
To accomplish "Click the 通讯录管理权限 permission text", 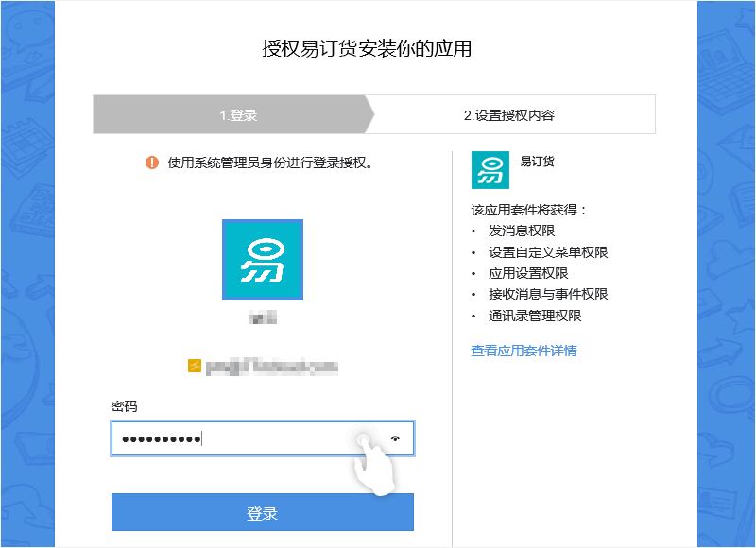I will (x=535, y=316).
